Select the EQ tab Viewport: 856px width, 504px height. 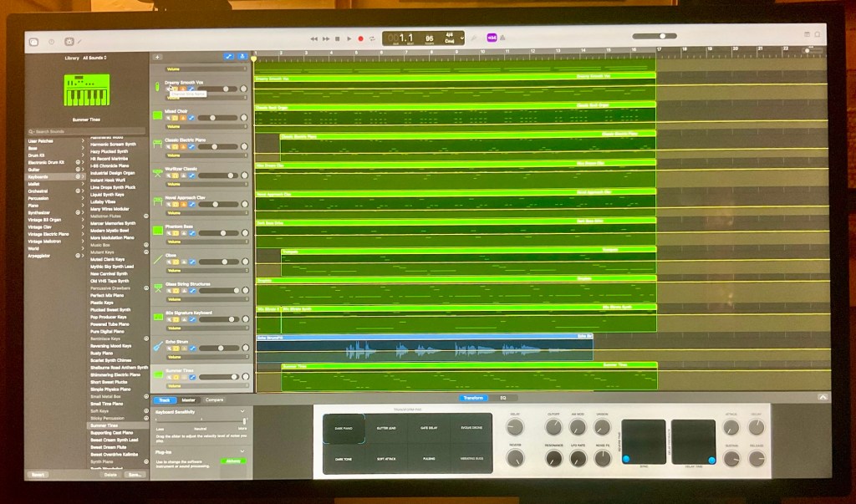[x=503, y=398]
